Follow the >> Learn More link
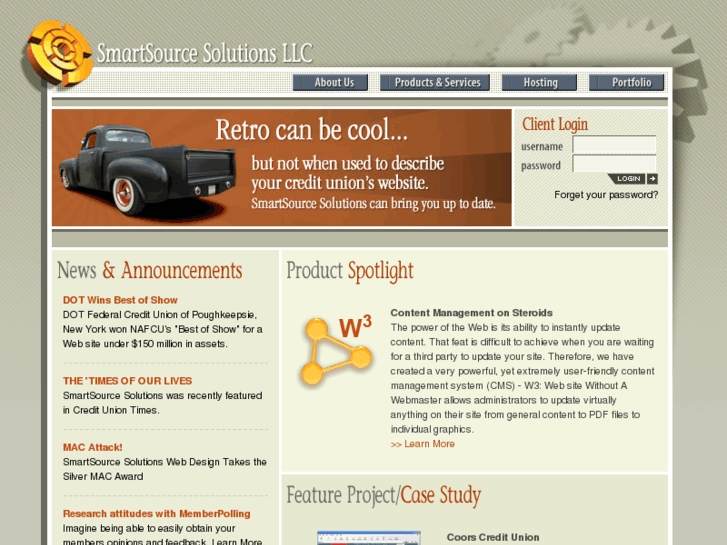Image resolution: width=727 pixels, height=545 pixels. pyautogui.click(x=422, y=444)
